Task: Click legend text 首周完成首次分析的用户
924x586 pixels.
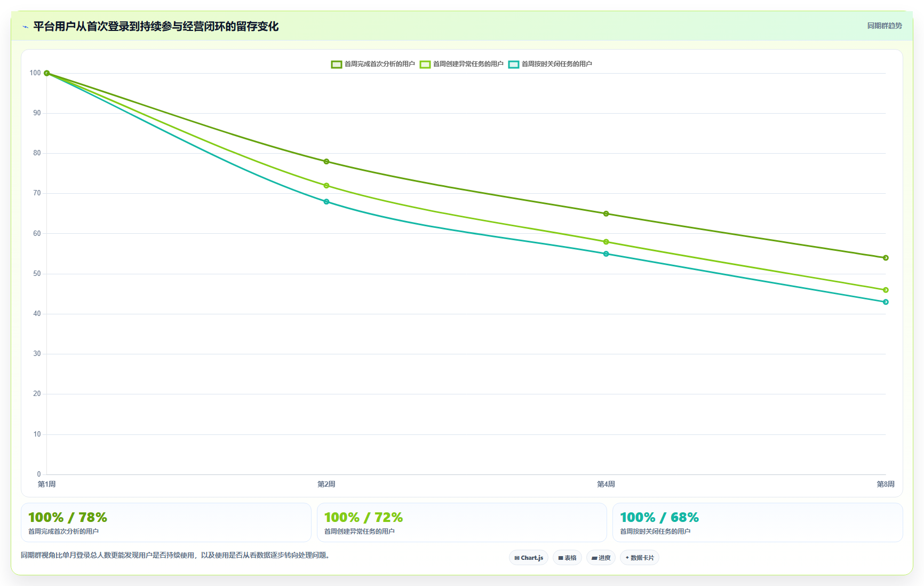Action: point(379,64)
